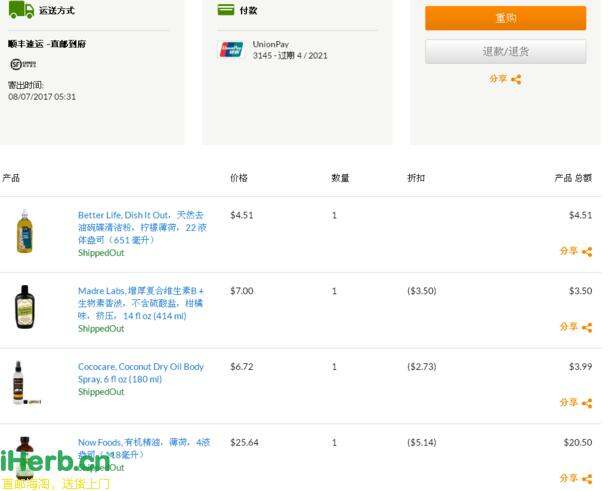Share the Better Life product row
Image resolution: width=609 pixels, height=491 pixels.
point(576,251)
